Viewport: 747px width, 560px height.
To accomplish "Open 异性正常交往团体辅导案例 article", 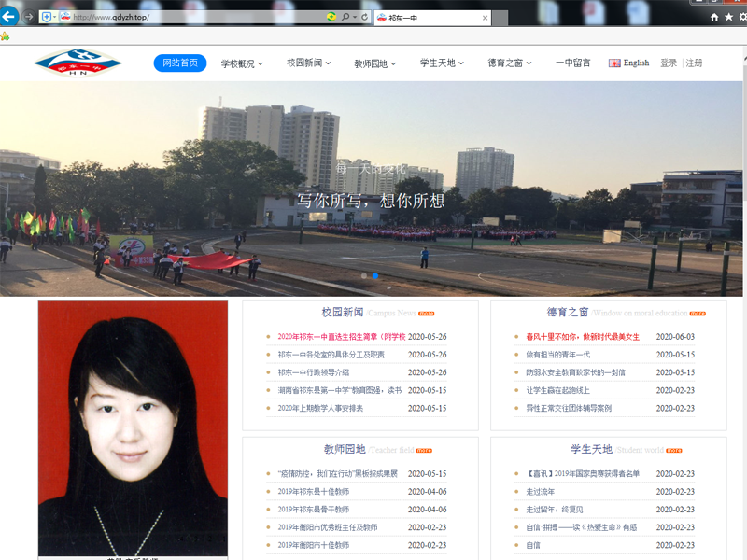I will pos(569,408).
